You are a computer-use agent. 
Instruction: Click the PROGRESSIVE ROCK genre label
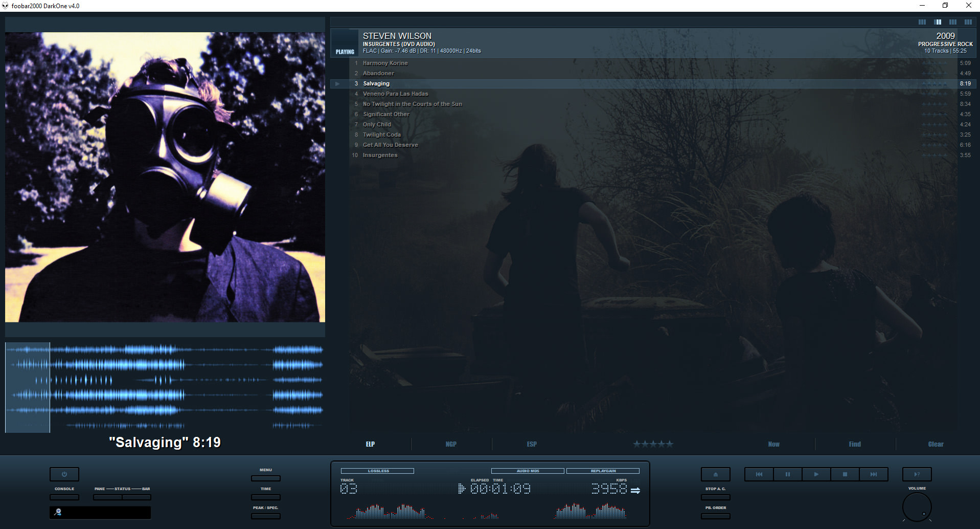click(945, 44)
